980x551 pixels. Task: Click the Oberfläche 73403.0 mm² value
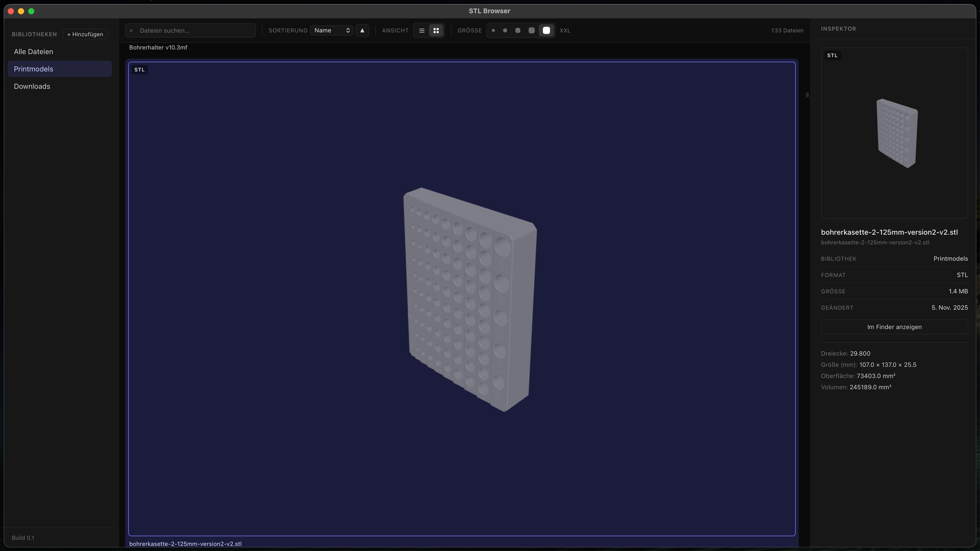(x=876, y=376)
